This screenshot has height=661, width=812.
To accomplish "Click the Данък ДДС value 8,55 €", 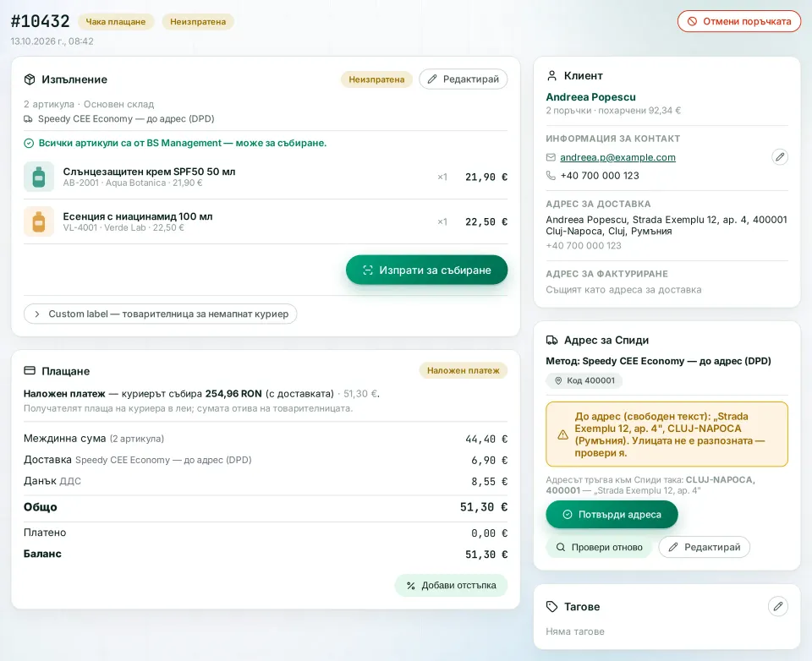I will click(490, 482).
